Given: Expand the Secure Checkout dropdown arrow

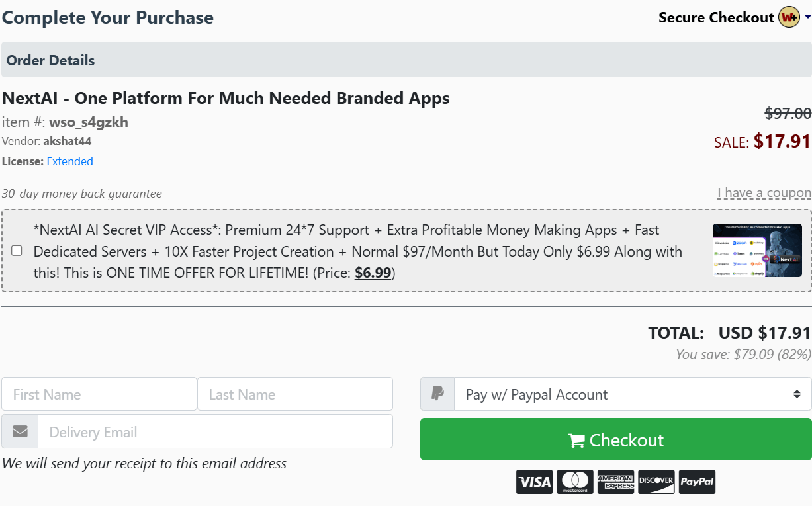Looking at the screenshot, I should (807, 17).
